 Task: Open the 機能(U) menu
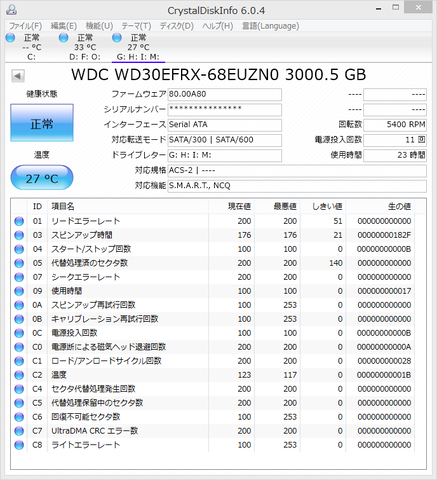[99, 26]
